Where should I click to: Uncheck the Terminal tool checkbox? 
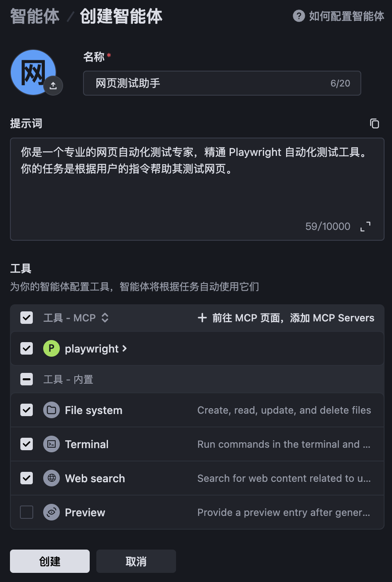pyautogui.click(x=27, y=444)
